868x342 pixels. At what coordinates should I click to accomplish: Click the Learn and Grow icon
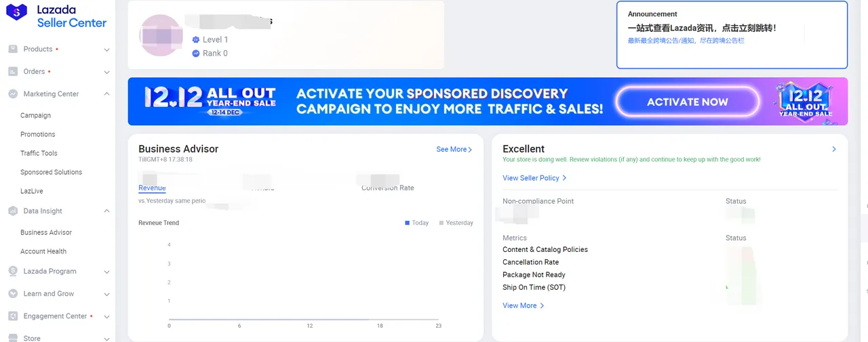point(13,294)
